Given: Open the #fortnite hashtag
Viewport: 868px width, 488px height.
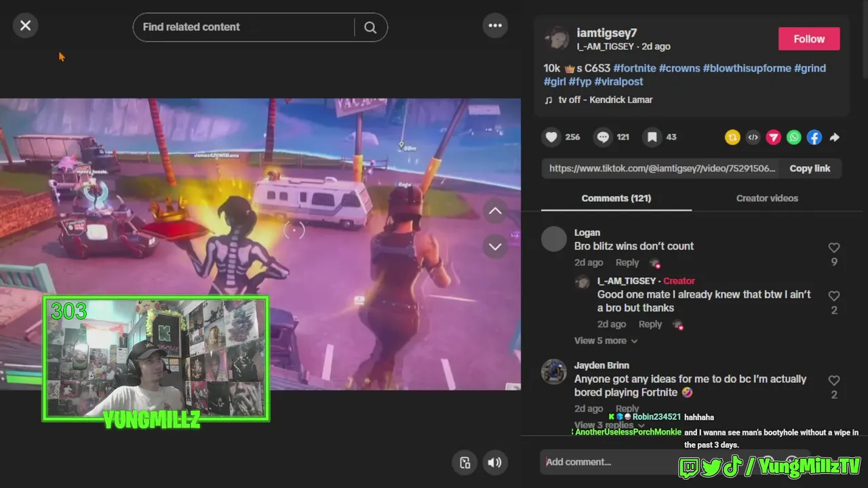Looking at the screenshot, I should tap(634, 68).
